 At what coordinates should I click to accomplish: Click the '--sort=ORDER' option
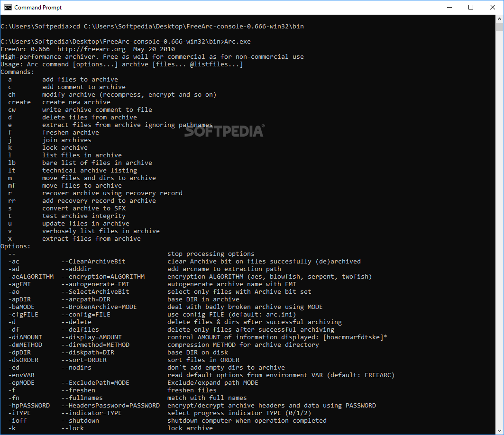[84, 360]
